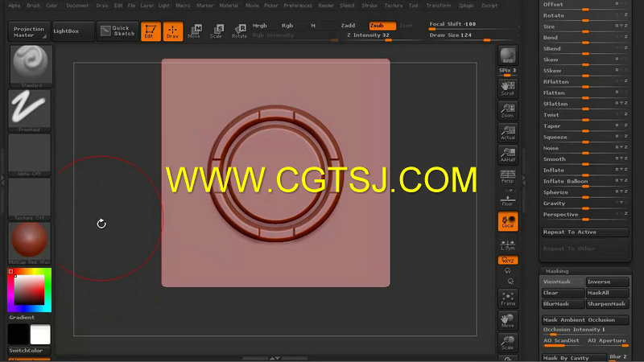The width and height of the screenshot is (644, 362).
Task: Click the Scale view icon below the Move hand
Action: (508, 343)
